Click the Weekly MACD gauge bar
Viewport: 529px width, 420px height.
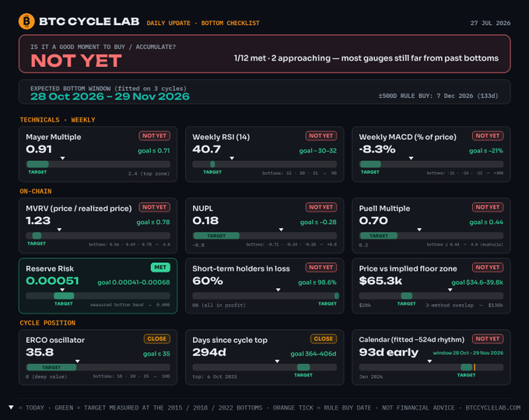tap(431, 164)
